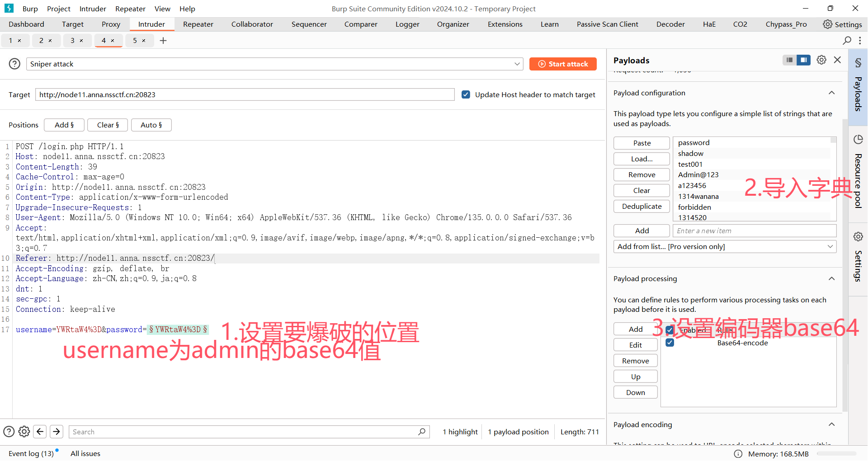Select 'Admin@123' in payload list
The width and height of the screenshot is (868, 461).
tap(698, 174)
